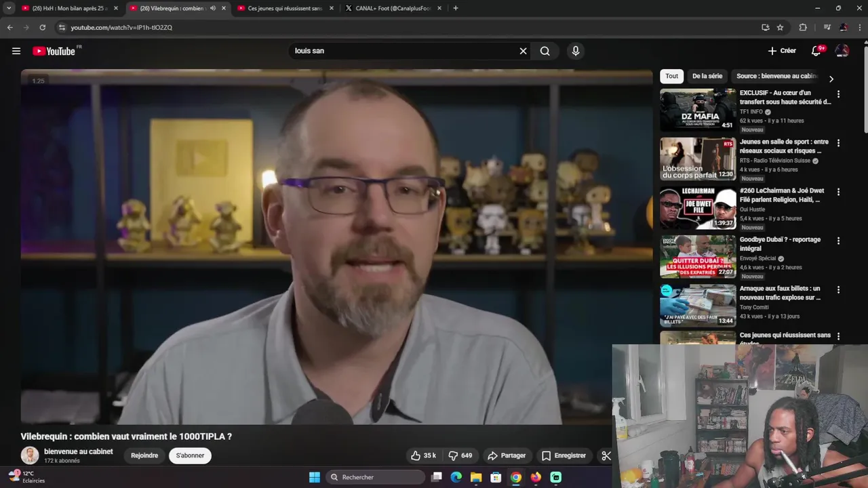Select the Tout filter chip
The image size is (868, 488).
[x=671, y=76]
